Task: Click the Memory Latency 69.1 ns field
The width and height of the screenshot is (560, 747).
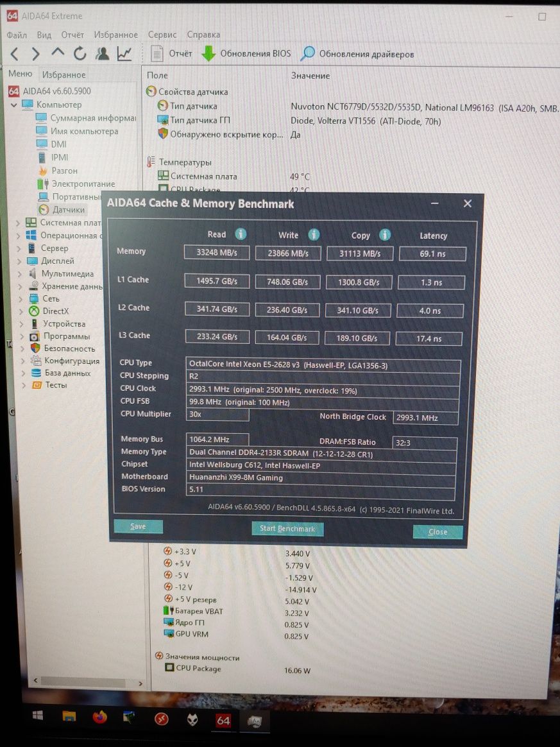Action: 432,254
